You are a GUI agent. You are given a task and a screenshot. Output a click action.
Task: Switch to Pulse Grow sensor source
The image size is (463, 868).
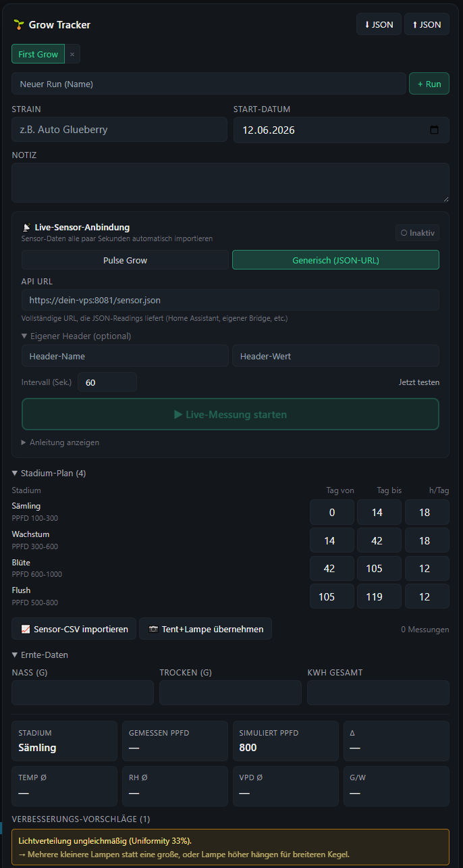(125, 260)
